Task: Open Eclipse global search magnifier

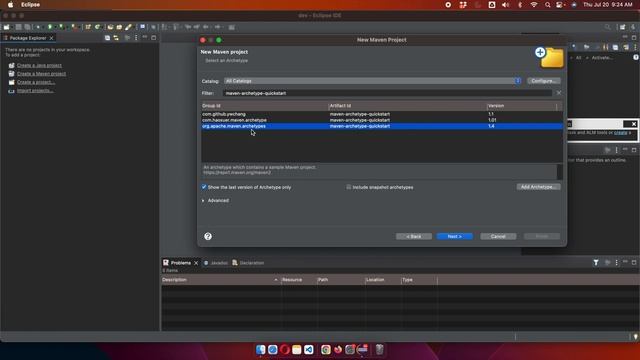Action: coord(608,27)
